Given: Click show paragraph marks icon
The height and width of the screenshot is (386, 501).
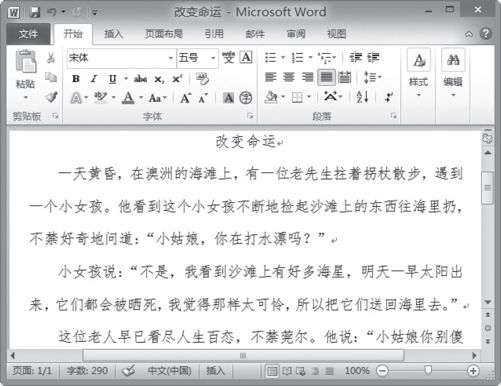Looking at the screenshot, I should [x=388, y=97].
